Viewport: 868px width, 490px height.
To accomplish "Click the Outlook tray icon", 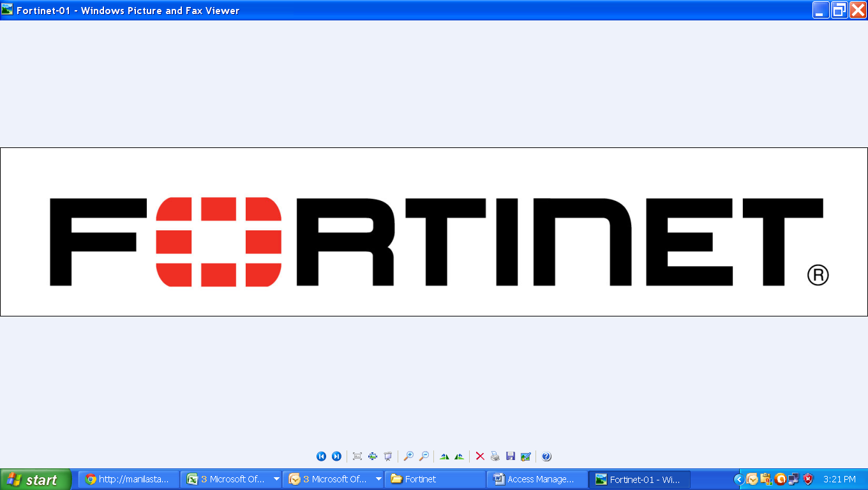I will pyautogui.click(x=752, y=479).
